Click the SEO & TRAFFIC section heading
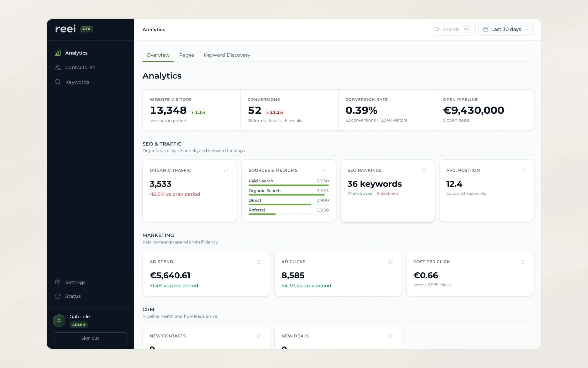This screenshot has height=368, width=588. pyautogui.click(x=162, y=144)
